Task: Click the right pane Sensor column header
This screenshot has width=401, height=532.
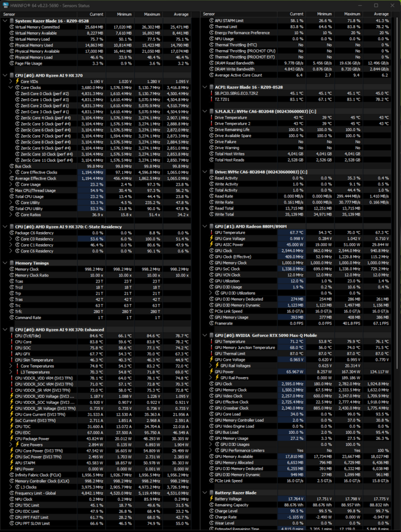Action: [x=239, y=14]
